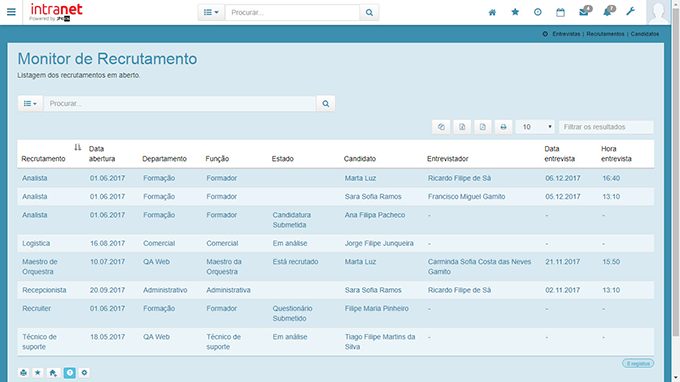The image size is (680, 382).
Task: Export table with first file icon
Action: 462,127
